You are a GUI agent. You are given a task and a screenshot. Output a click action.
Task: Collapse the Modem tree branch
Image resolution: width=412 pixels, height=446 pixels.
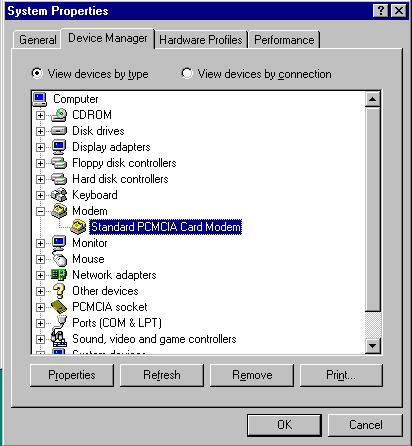coord(40,211)
